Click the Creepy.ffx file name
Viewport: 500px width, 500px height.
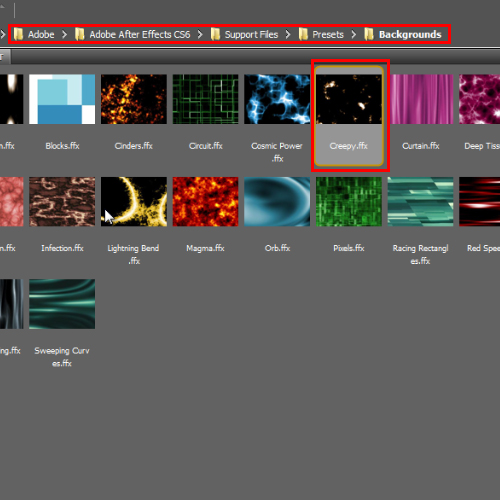click(349, 146)
